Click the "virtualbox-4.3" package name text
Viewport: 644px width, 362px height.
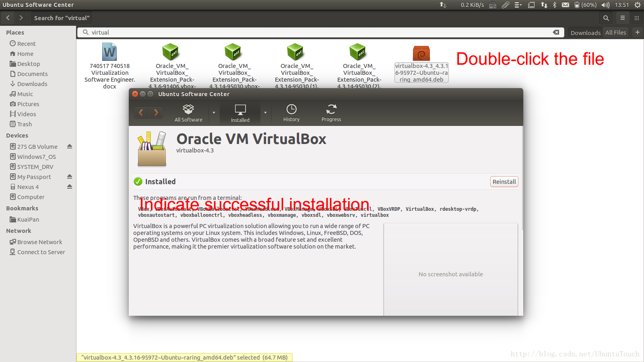tap(195, 150)
